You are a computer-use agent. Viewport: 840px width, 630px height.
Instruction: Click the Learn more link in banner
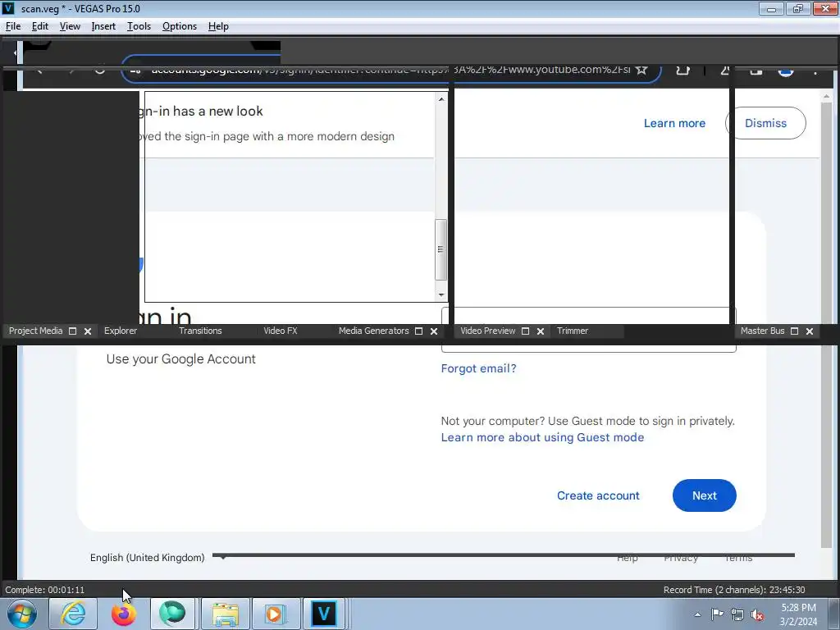pyautogui.click(x=674, y=123)
